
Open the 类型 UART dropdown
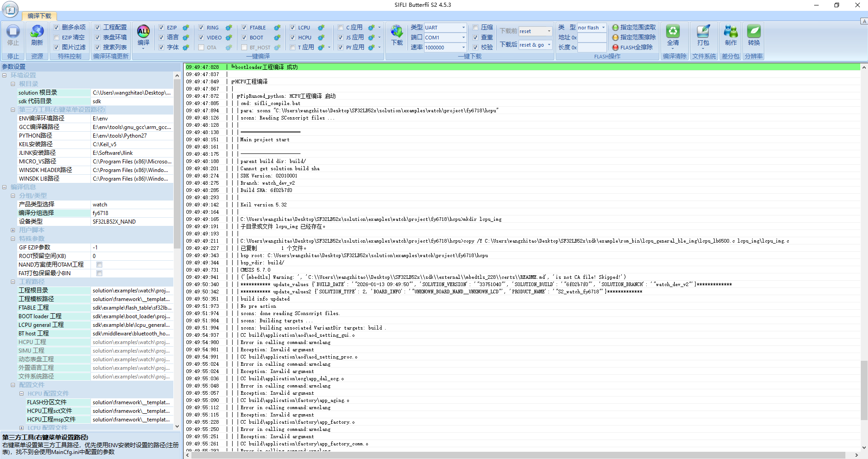point(463,28)
